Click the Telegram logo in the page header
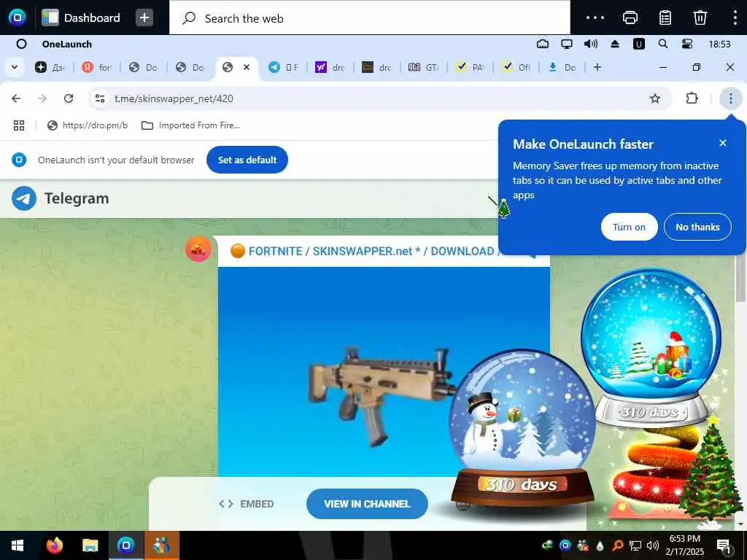Screen dimensions: 747x560 (61, 198)
